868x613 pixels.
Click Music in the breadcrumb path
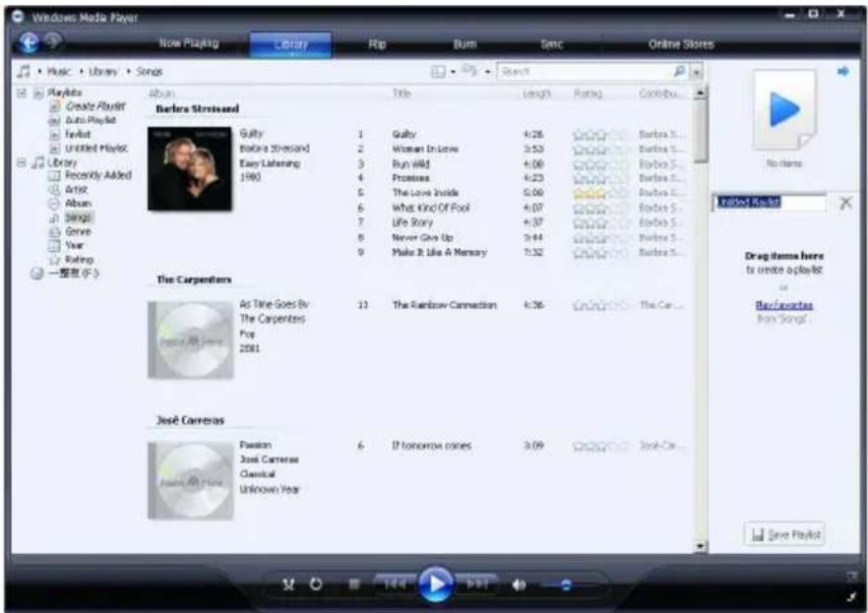59,72
